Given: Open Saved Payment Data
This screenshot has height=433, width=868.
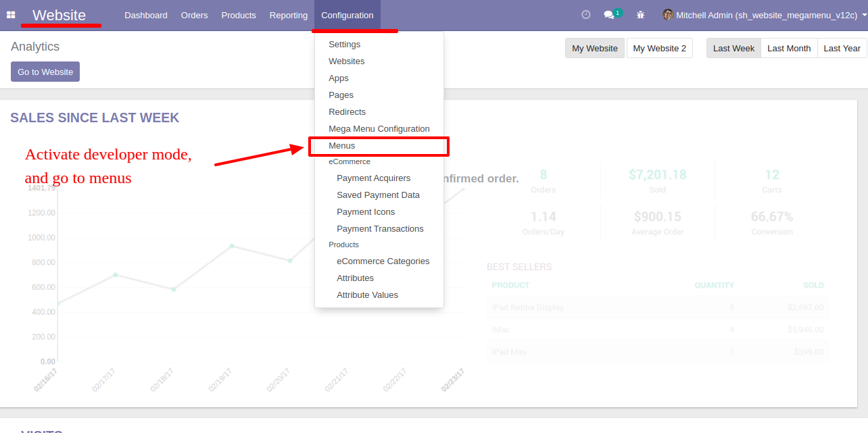Looking at the screenshot, I should 379,195.
